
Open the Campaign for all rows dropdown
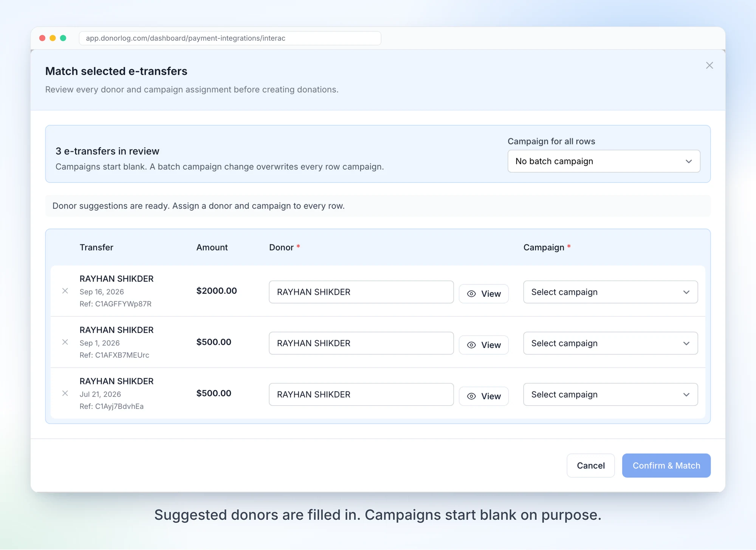tap(604, 161)
